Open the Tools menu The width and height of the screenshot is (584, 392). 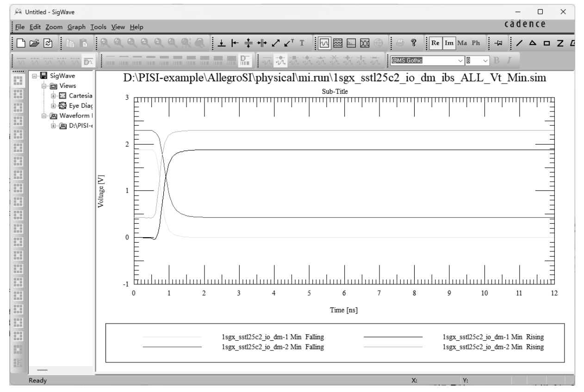coord(99,27)
